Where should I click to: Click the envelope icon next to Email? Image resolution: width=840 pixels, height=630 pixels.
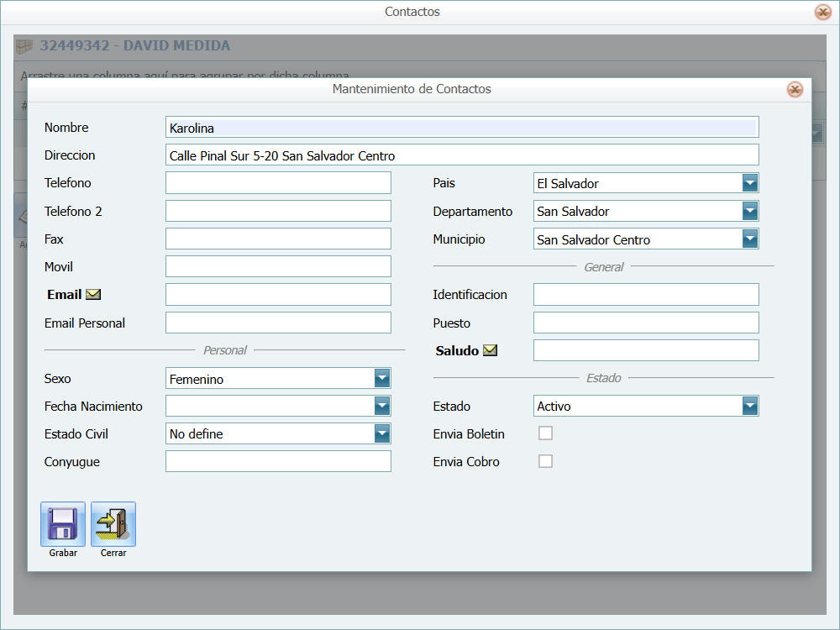coord(93,295)
